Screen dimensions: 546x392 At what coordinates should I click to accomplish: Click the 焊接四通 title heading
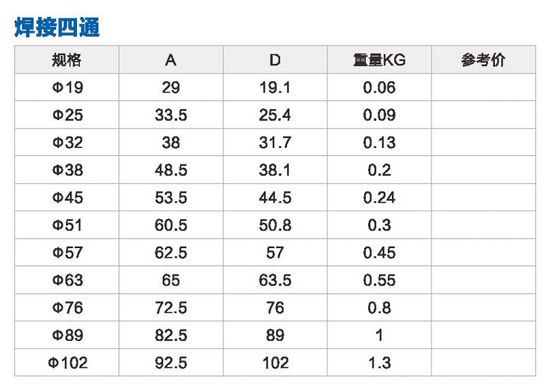tap(57, 27)
